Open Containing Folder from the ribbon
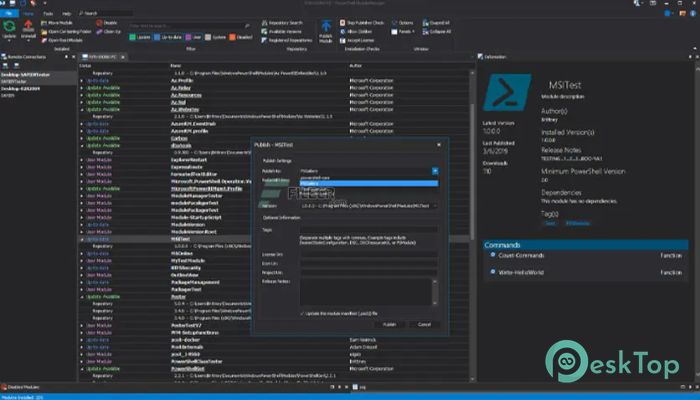The image size is (700, 400). click(66, 32)
